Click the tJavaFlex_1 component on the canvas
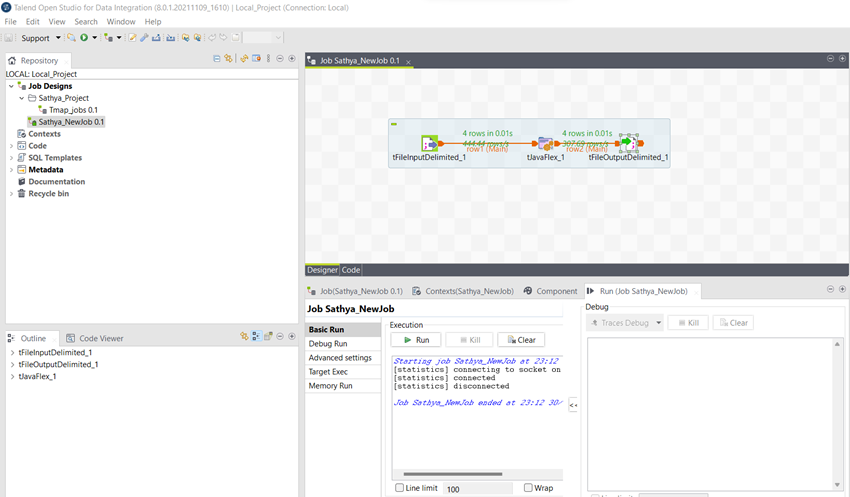Viewport: 850px width, 497px height. (545, 144)
